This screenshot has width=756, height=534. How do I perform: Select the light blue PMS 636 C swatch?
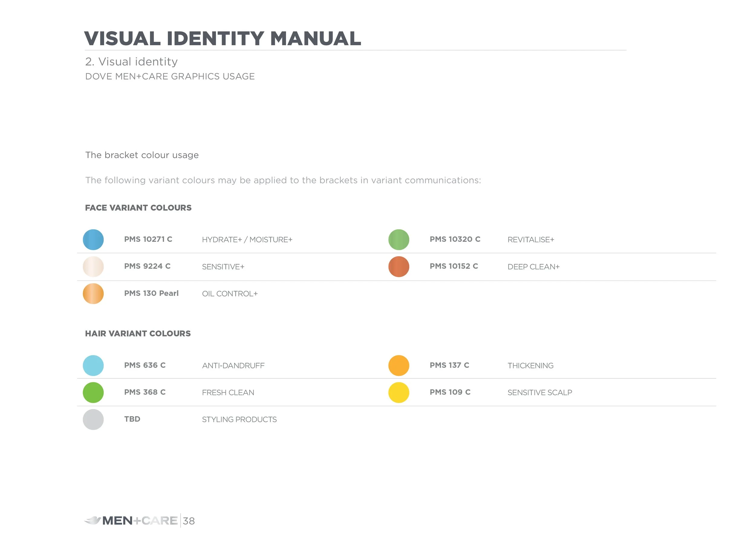point(93,366)
